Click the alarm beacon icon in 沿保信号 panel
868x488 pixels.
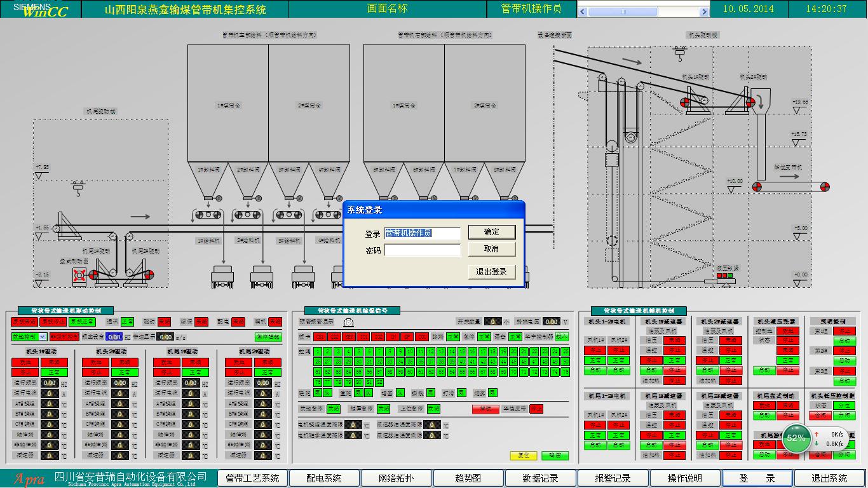tap(348, 322)
